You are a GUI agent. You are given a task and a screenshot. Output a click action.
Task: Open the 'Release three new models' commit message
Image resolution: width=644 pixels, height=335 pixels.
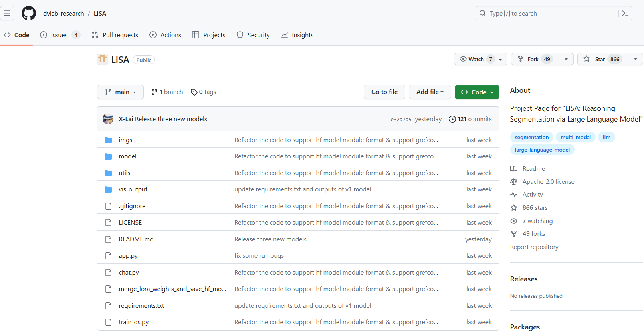point(171,119)
